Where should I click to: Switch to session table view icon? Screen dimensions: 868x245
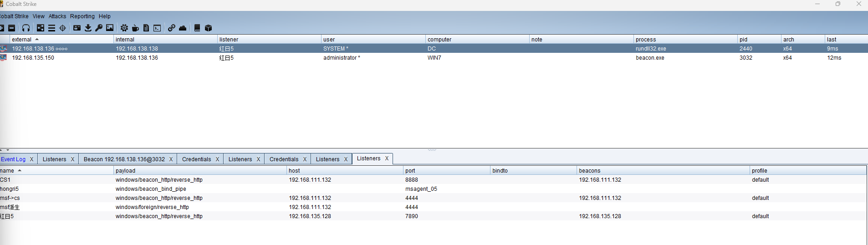coord(51,28)
